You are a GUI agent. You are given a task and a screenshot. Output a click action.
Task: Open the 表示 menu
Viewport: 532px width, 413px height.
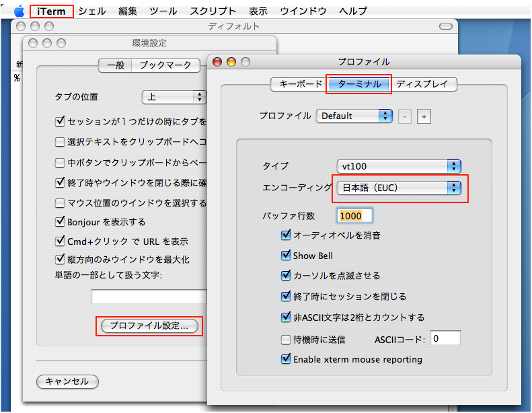coord(258,11)
